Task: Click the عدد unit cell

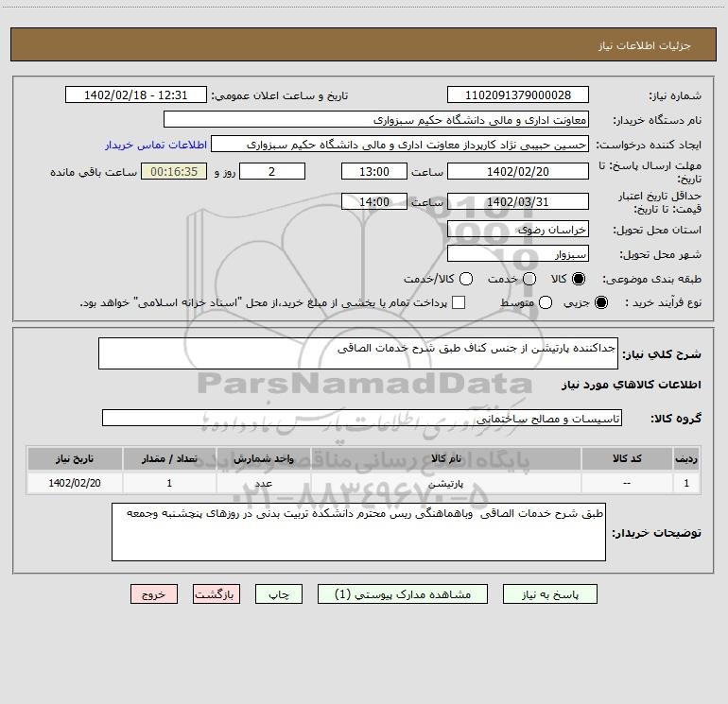Action: 263,484
